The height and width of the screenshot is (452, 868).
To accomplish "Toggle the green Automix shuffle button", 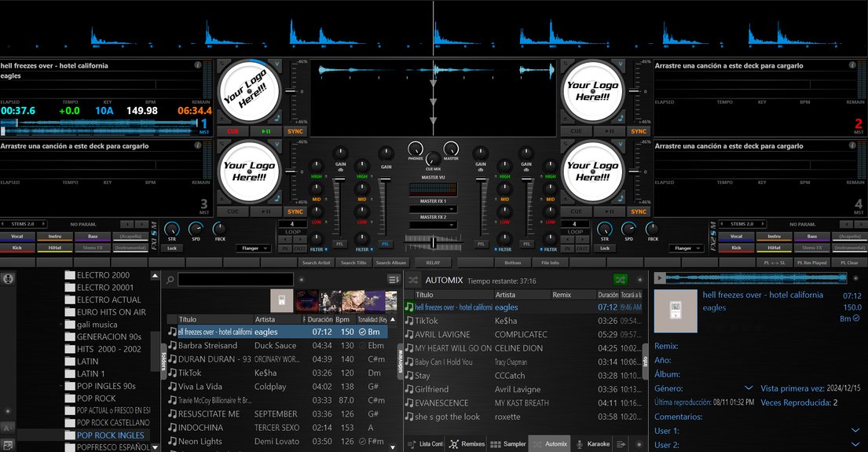I will point(621,280).
